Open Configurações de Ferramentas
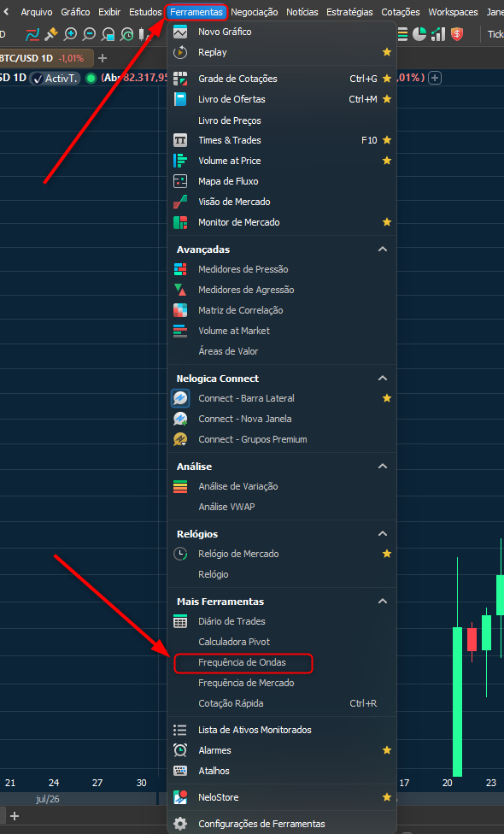The width and height of the screenshot is (504, 834). (261, 824)
